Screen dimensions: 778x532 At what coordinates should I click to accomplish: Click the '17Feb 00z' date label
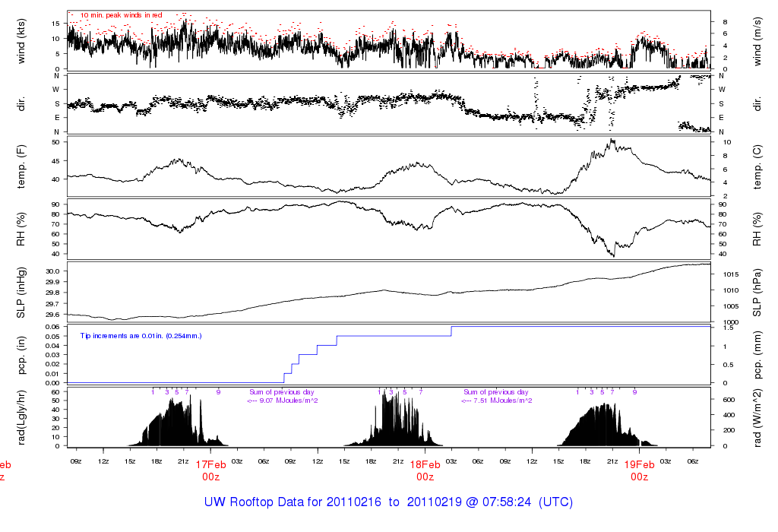(211, 470)
